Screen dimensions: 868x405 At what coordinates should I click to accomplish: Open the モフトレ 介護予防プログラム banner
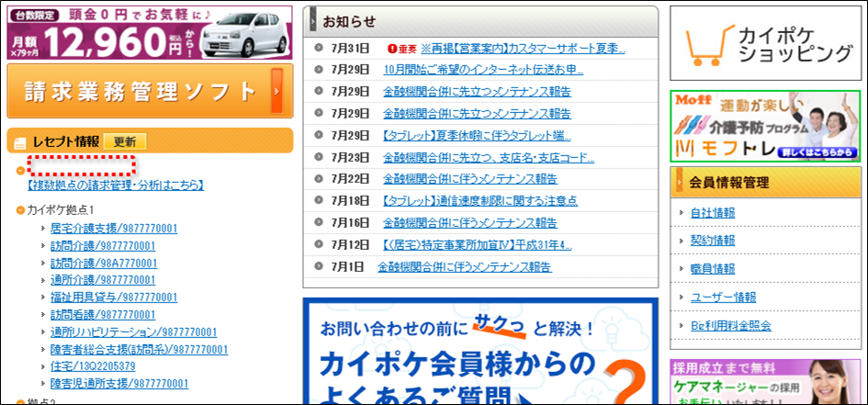tap(766, 126)
